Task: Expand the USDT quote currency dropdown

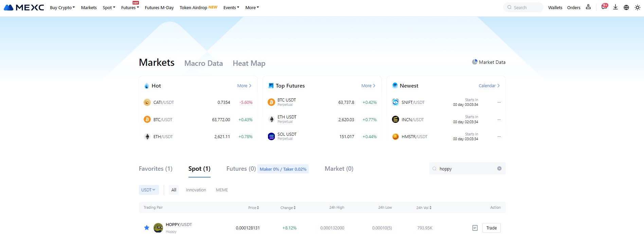Action: 148,190
